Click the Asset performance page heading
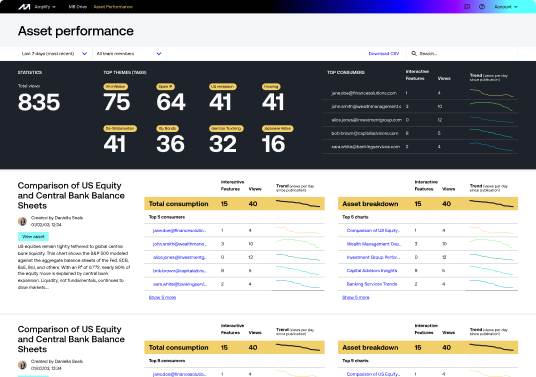This screenshot has height=377, width=536. point(76,31)
